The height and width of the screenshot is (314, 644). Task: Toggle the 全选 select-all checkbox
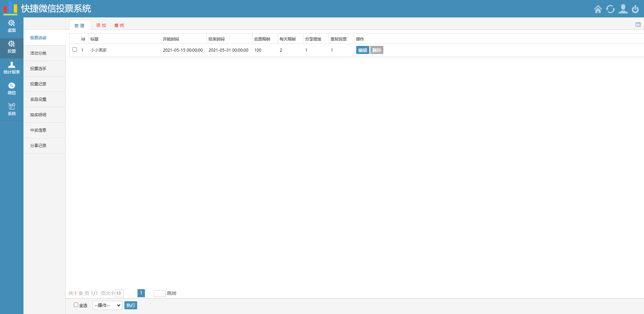(76, 305)
